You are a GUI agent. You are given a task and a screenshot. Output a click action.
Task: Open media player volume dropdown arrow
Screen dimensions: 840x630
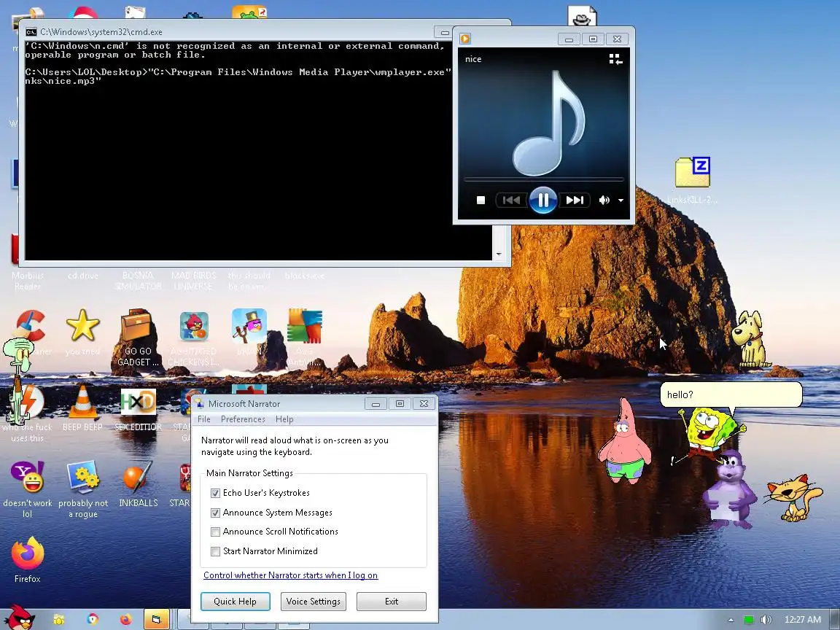[x=621, y=201]
